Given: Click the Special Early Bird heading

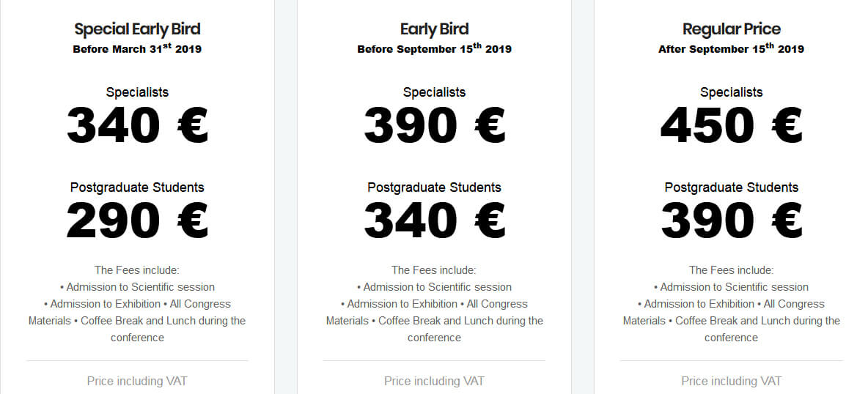Looking at the screenshot, I should point(137,29).
